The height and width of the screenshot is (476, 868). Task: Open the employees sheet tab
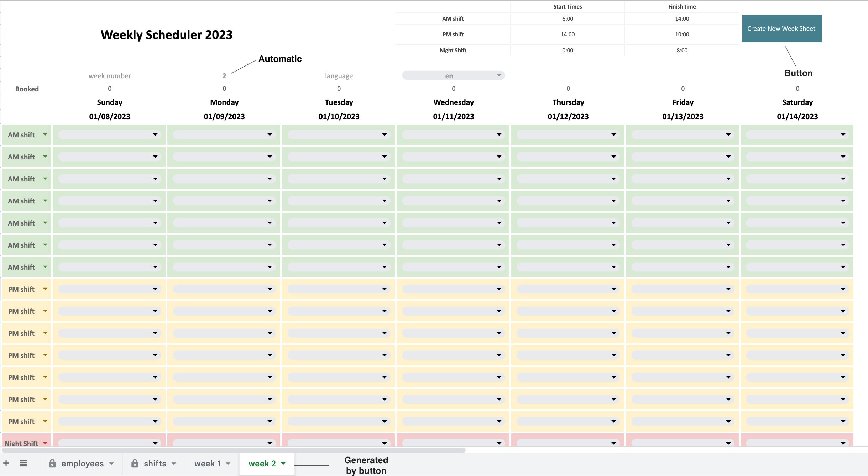(x=82, y=463)
